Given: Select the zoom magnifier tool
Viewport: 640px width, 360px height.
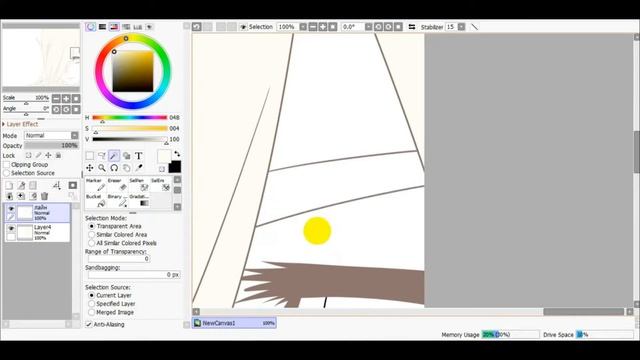Looking at the screenshot, I should 102,168.
